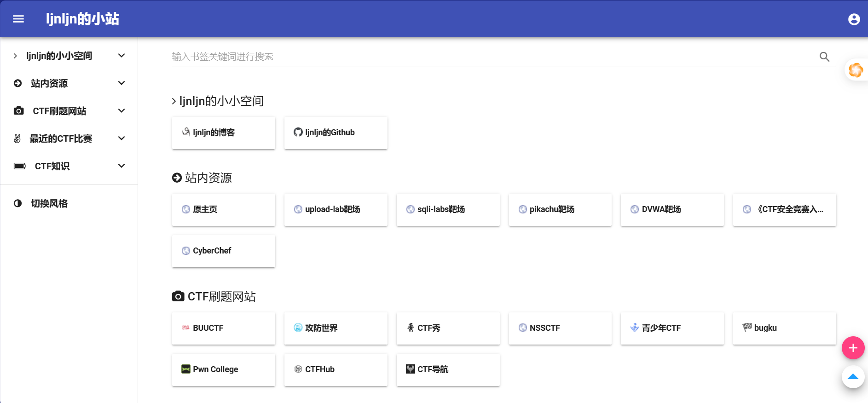Click the CTFHub cube logo icon
868x403 pixels.
pos(298,369)
